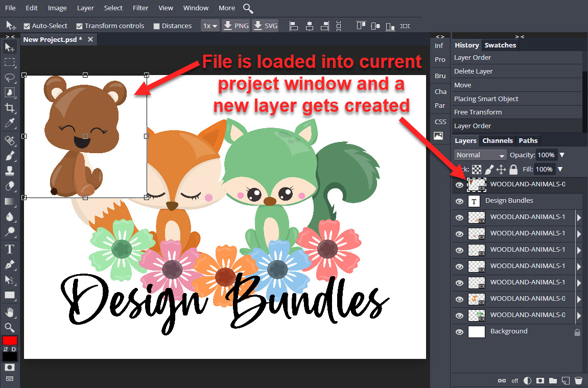Select the Crop tool

click(10, 108)
